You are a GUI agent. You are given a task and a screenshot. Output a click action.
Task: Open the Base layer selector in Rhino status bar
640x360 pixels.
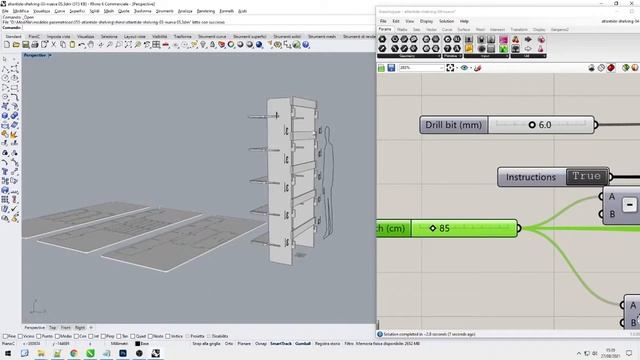click(142, 344)
